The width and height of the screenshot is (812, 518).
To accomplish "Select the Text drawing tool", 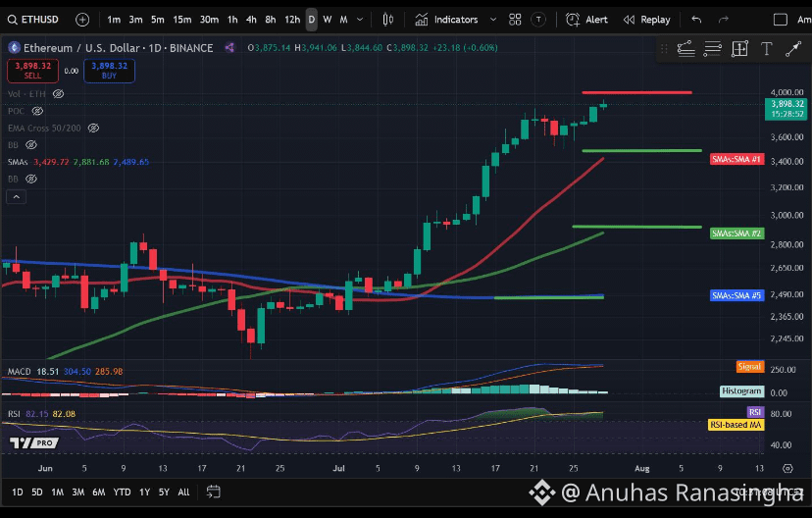I will [767, 49].
